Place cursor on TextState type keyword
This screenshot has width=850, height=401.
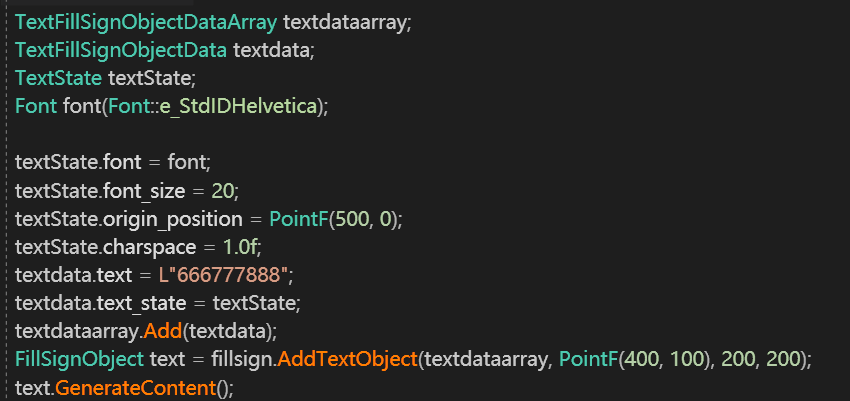[59, 79]
